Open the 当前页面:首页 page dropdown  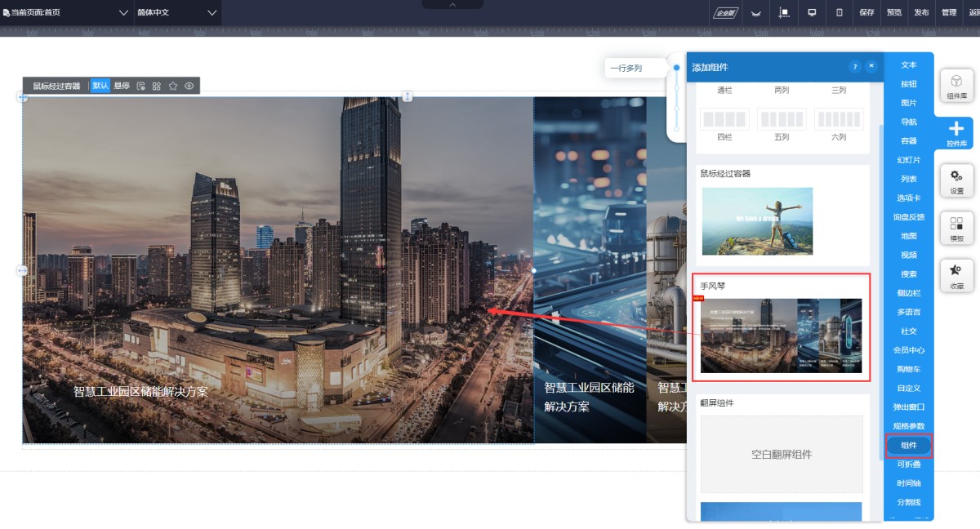click(x=66, y=12)
